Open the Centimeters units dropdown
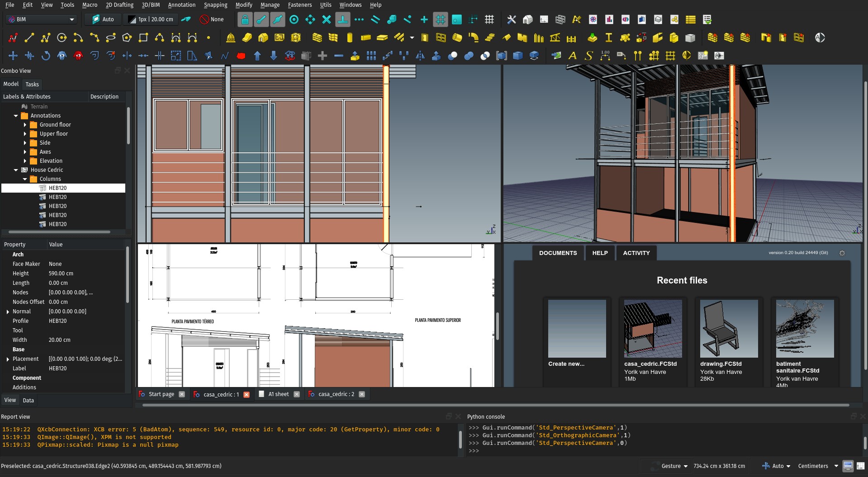 click(x=816, y=466)
